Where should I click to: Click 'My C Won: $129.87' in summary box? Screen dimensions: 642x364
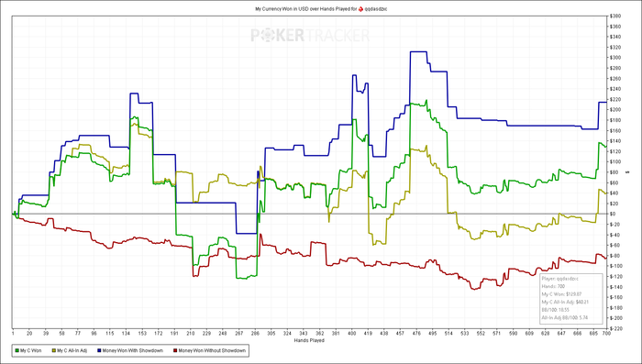[x=561, y=294]
